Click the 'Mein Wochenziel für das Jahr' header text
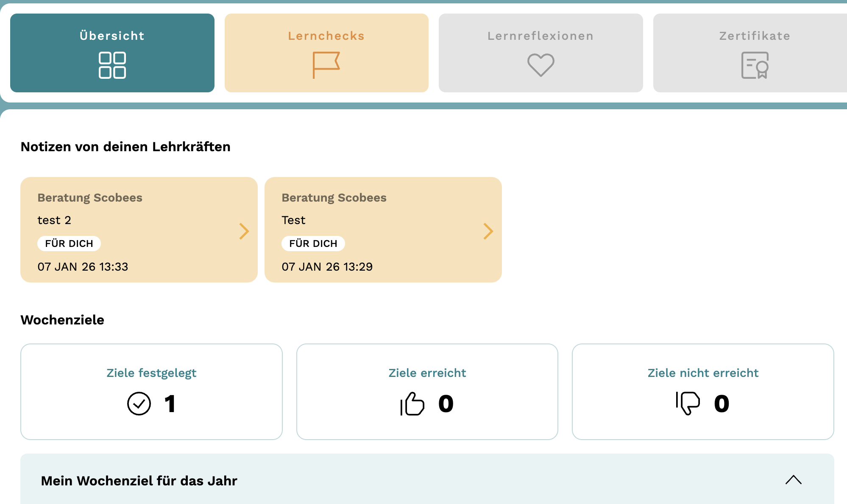This screenshot has width=847, height=504. coord(139,481)
